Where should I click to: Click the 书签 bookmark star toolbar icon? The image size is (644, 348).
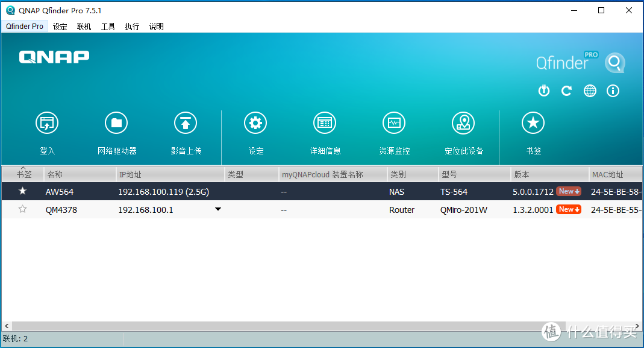pos(533,123)
